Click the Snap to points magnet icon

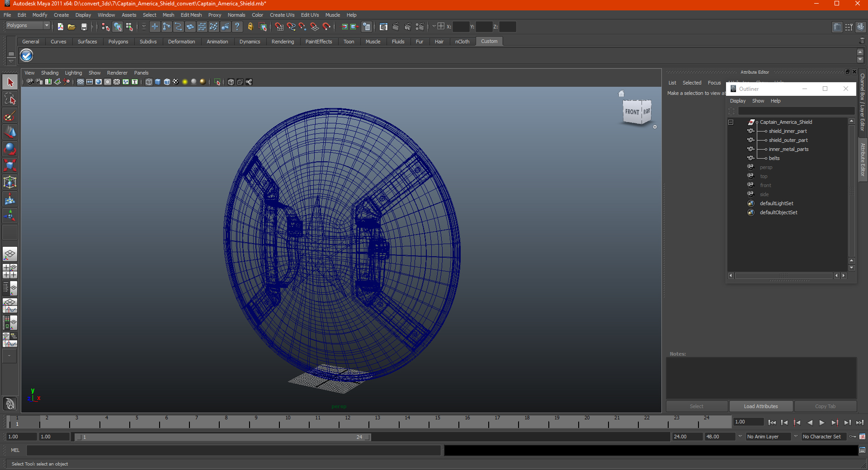tap(303, 27)
